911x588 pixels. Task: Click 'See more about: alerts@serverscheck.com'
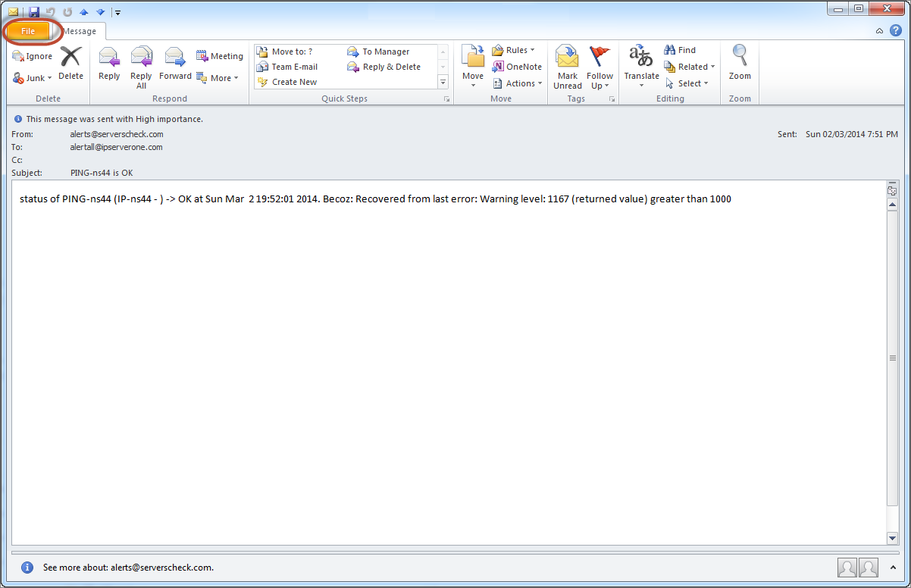[128, 567]
